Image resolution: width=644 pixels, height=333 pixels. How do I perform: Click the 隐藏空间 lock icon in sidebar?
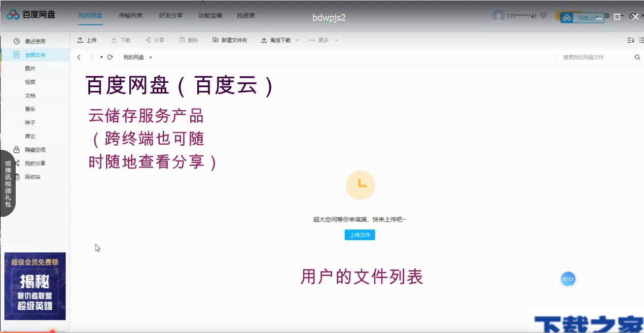click(x=17, y=149)
